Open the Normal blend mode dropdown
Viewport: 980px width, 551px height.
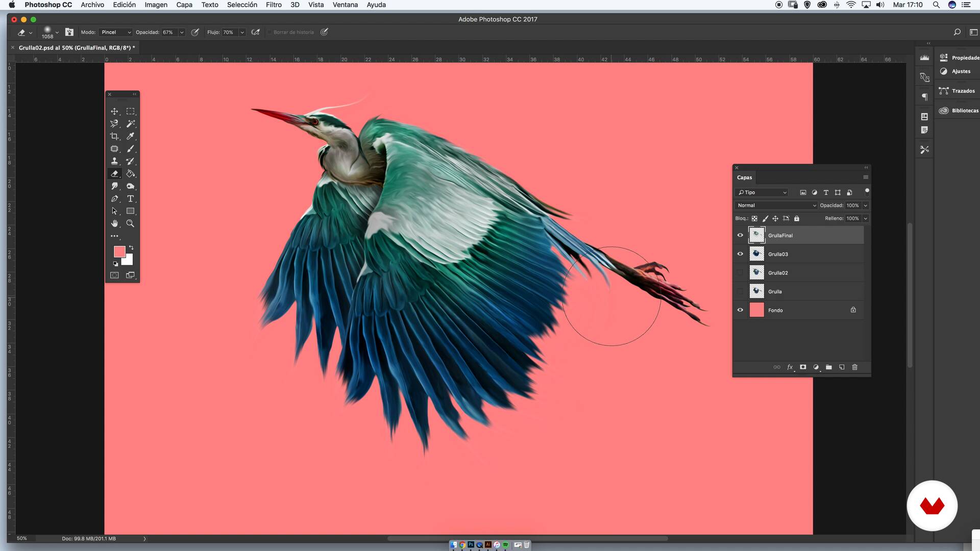[776, 205]
